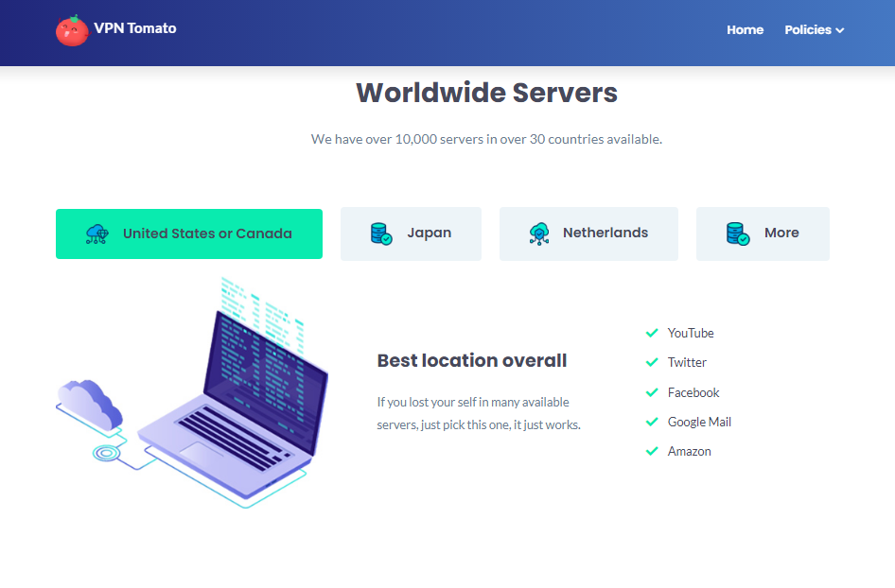Click the VPN Tomato tomato logo icon
The width and height of the screenshot is (895, 588).
[72, 30]
